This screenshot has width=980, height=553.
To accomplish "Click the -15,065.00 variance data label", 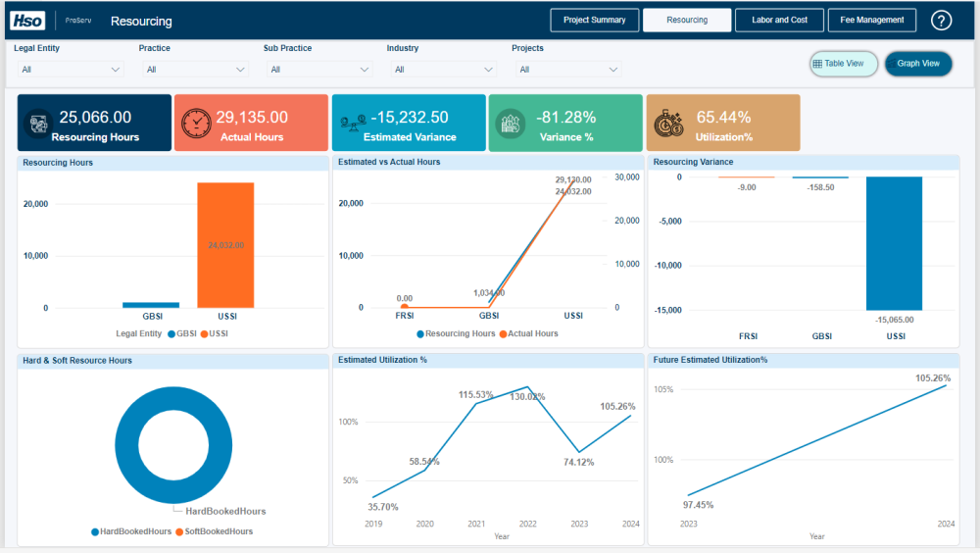I will pos(895,320).
